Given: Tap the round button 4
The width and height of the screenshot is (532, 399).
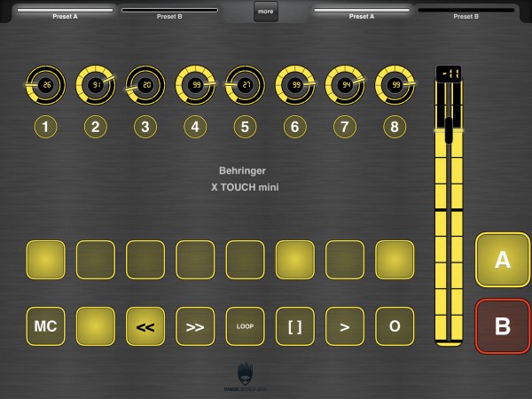Looking at the screenshot, I should click(x=195, y=127).
